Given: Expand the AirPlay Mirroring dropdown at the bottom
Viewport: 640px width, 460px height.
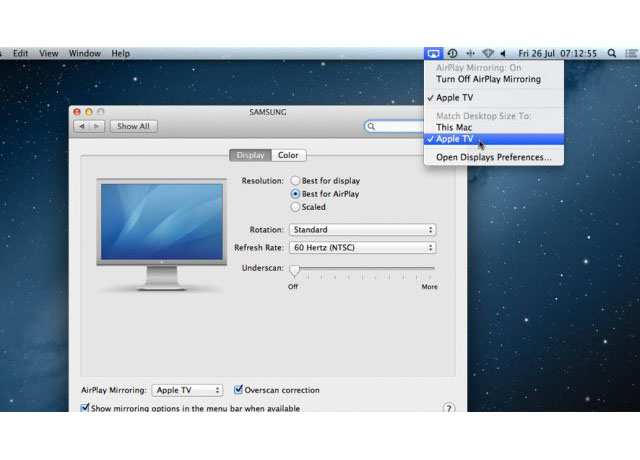Looking at the screenshot, I should click(187, 390).
